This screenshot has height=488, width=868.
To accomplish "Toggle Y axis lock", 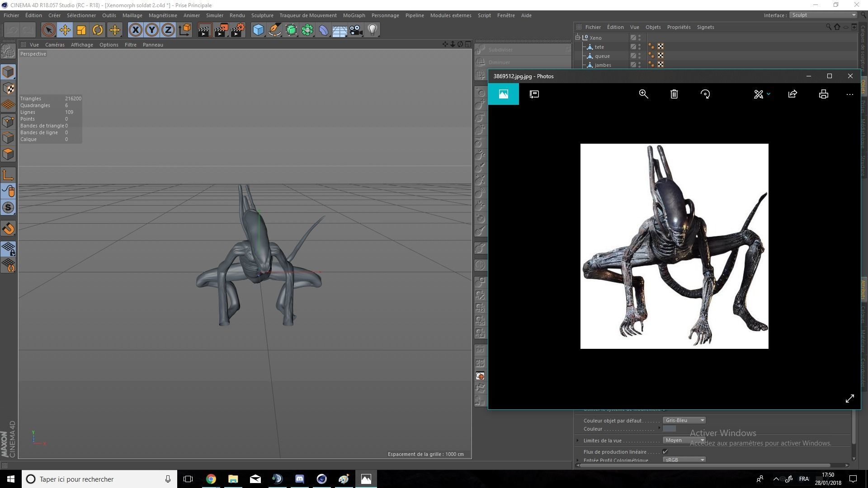I will tap(151, 30).
